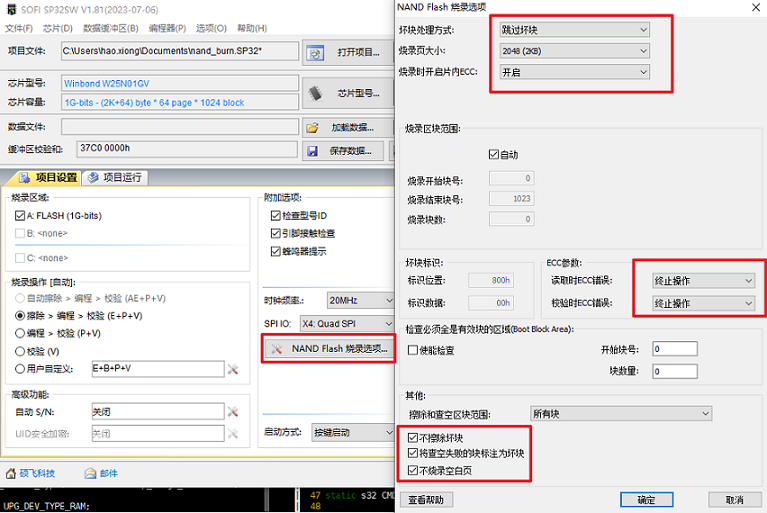Image resolution: width=767 pixels, height=513 pixels.
Task: Click the 数据文件 input field
Action: click(180, 127)
